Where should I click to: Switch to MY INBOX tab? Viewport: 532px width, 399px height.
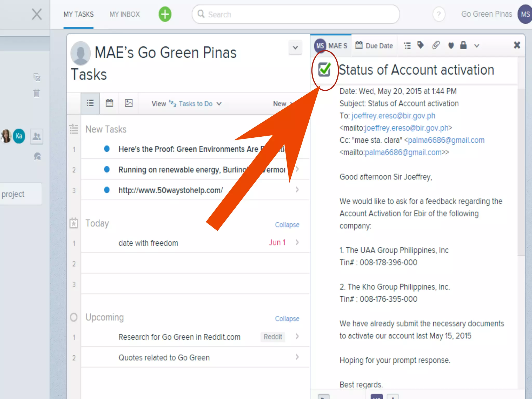pyautogui.click(x=124, y=14)
